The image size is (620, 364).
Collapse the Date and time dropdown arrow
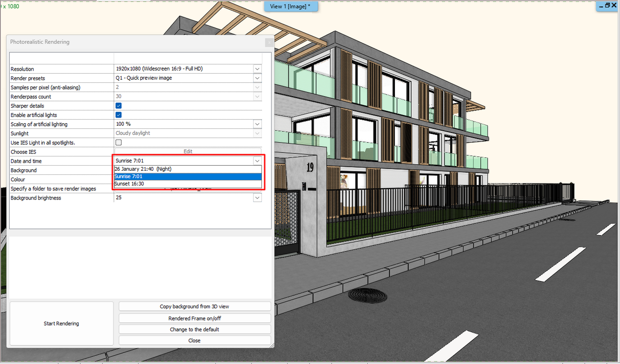coord(257,161)
